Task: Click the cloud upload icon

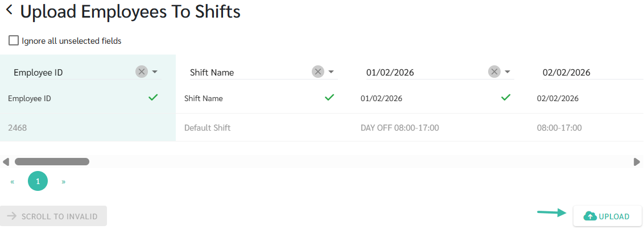Action: pyautogui.click(x=590, y=216)
